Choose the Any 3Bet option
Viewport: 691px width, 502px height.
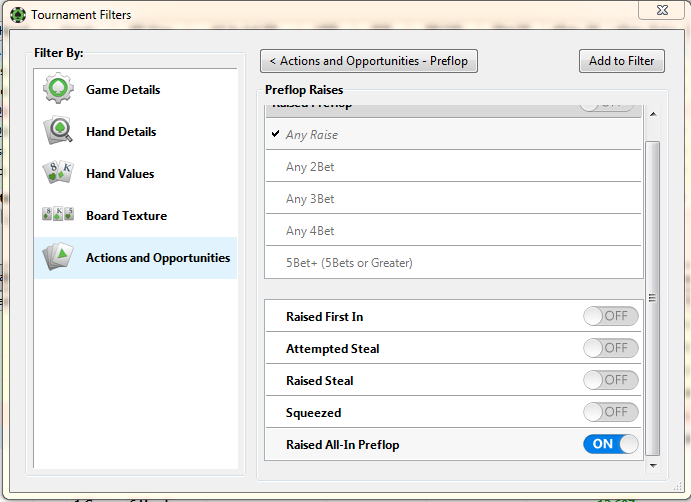(310, 199)
